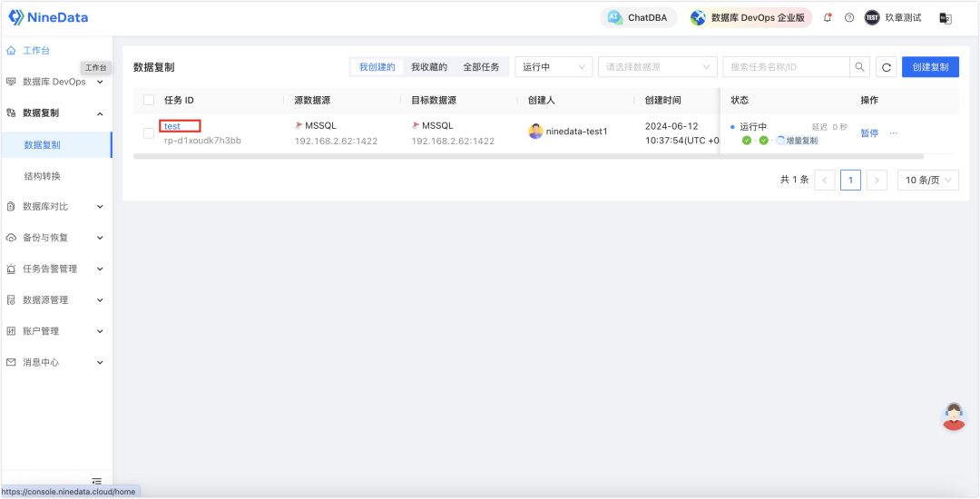The height and width of the screenshot is (499, 980).
Task: Go to previous page arrow
Action: click(825, 180)
